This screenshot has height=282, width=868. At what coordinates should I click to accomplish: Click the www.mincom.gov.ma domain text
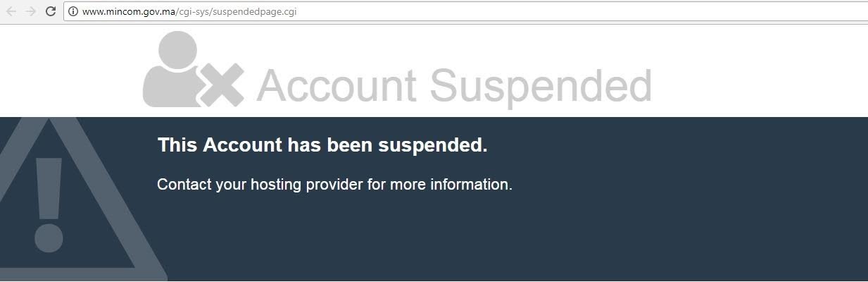coord(122,11)
